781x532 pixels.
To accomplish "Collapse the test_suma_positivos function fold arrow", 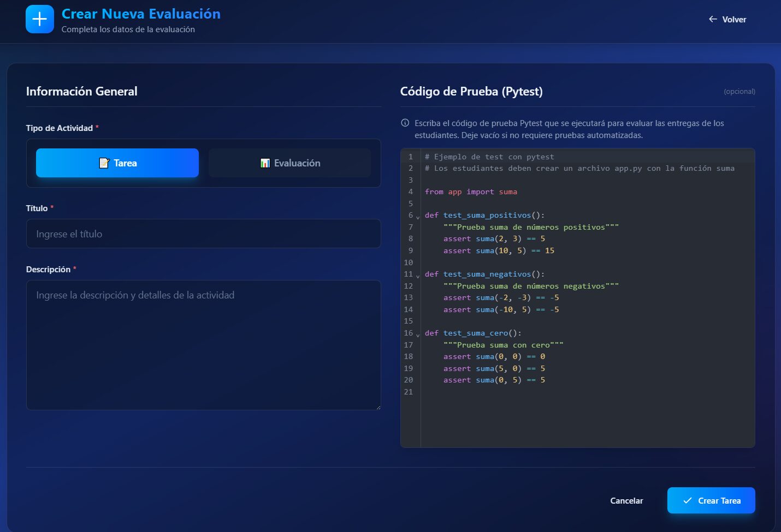I will 418,217.
